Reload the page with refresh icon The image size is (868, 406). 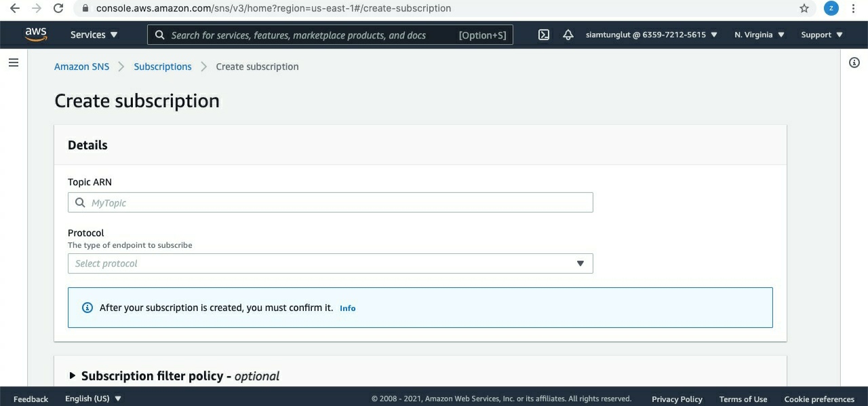pos(58,9)
